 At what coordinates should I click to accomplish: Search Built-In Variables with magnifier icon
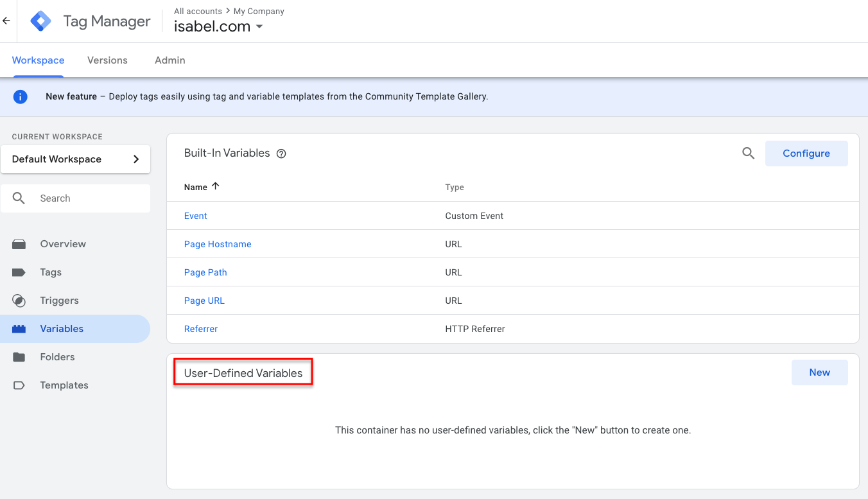point(748,153)
